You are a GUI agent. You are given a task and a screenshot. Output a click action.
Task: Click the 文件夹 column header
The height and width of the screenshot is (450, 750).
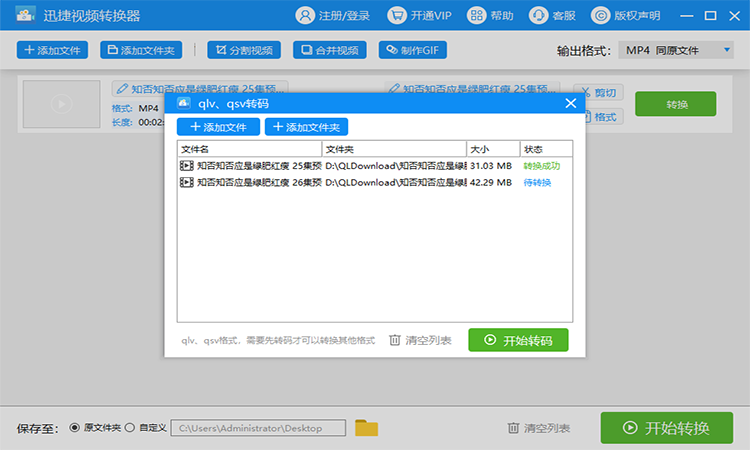pyautogui.click(x=394, y=149)
